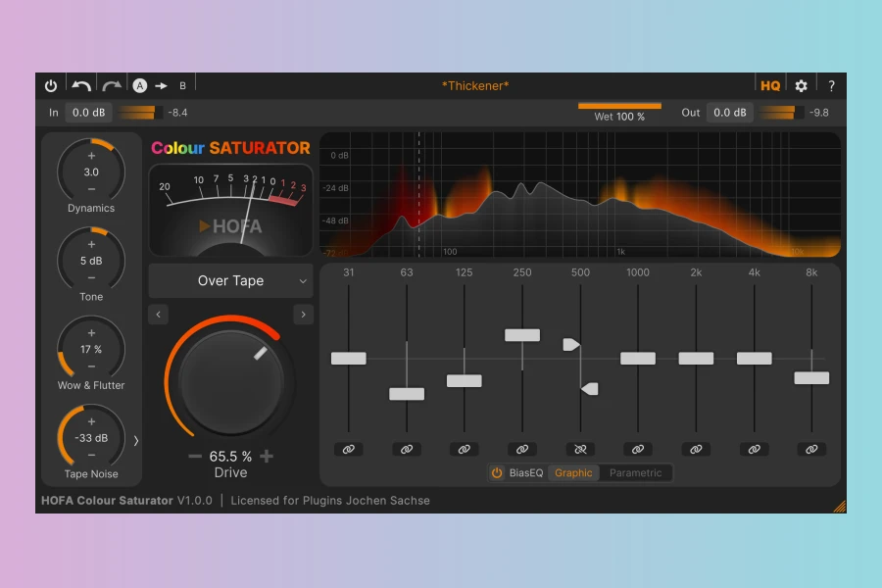Copy A to B with arrow icon
Viewport: 882px width, 588px height.
[161, 86]
